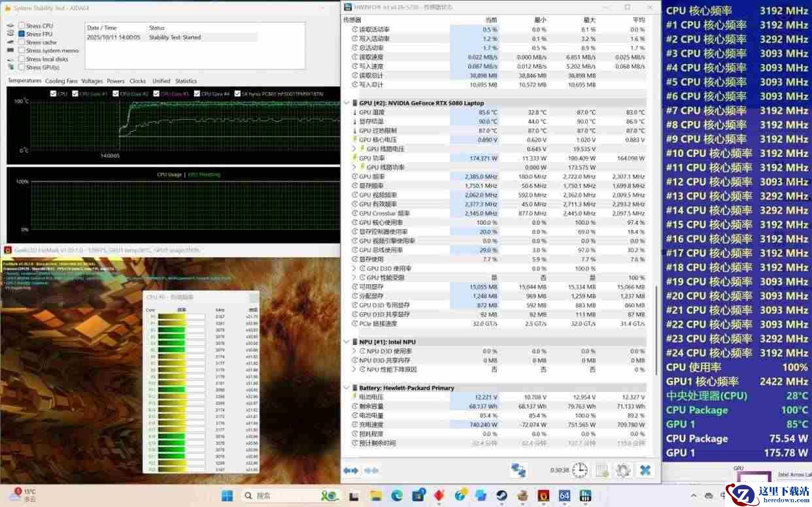Collapse the GPU NVIDIA GeForce RTX 5080 section
812x507 pixels.
[347, 103]
